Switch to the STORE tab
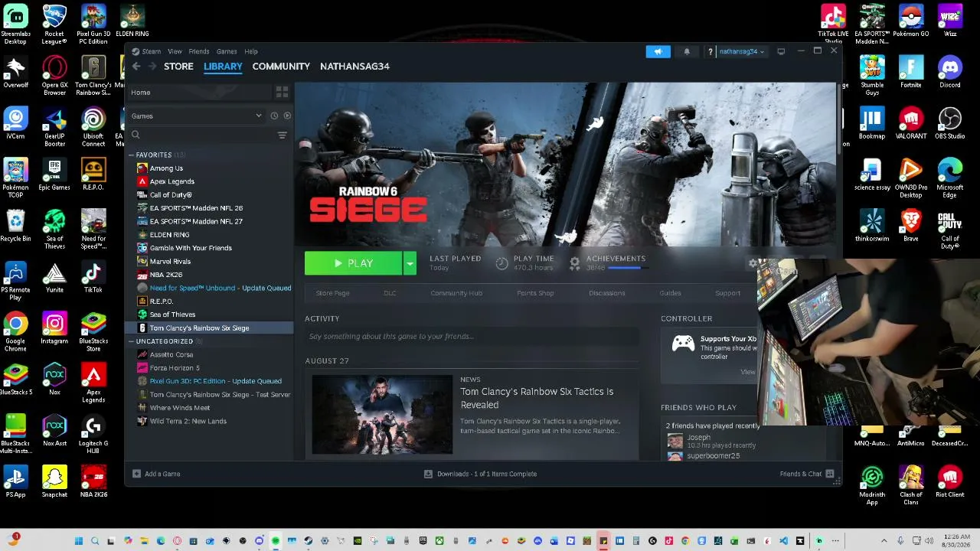Viewport: 980px width, 551px height. [178, 67]
